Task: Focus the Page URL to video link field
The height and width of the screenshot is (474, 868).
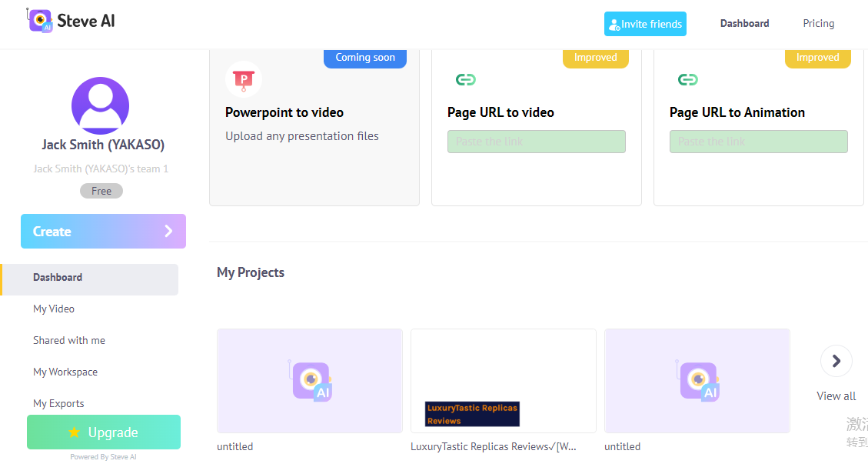Action: point(536,142)
